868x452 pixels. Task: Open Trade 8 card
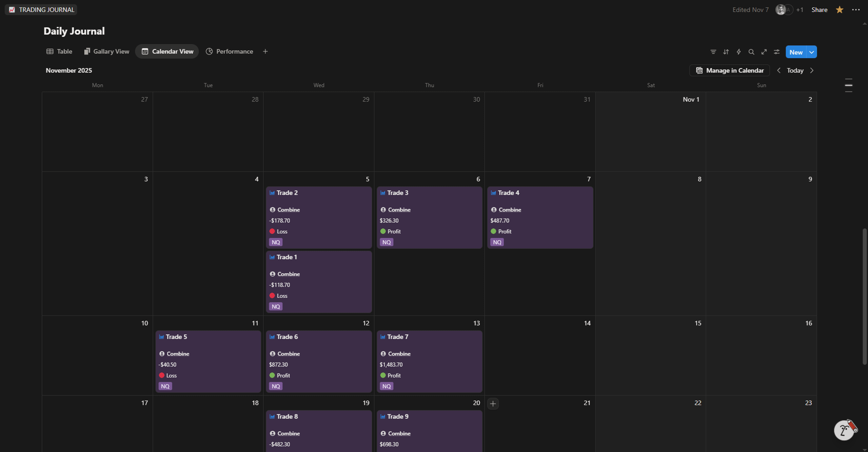pyautogui.click(x=319, y=431)
